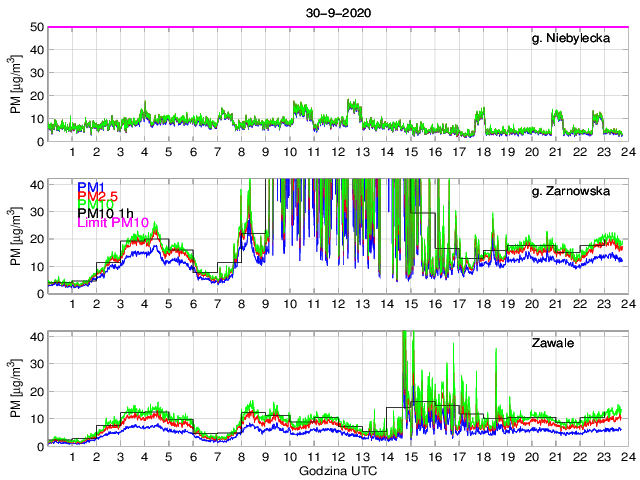
Task: Select the g. Niebylecka station label
Action: point(578,40)
